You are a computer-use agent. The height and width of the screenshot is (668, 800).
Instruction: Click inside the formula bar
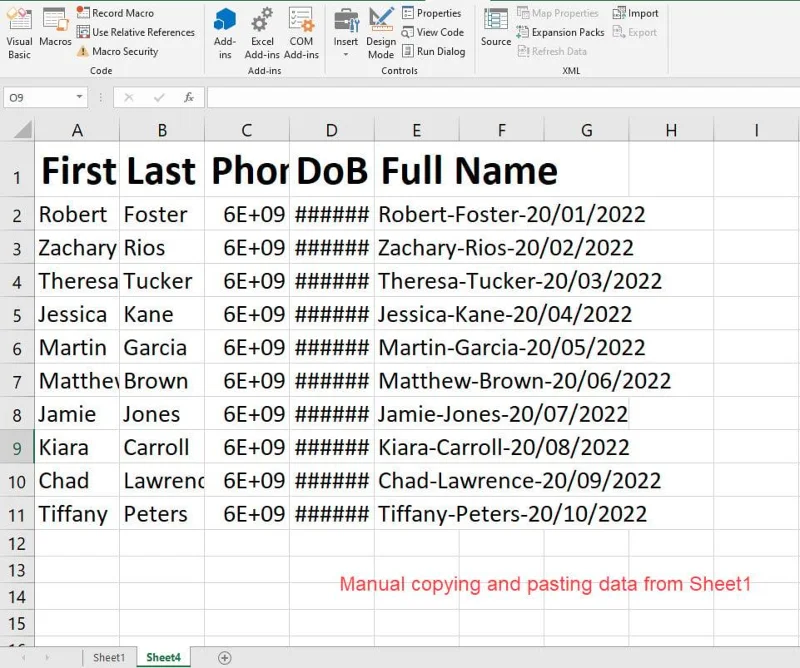500,97
